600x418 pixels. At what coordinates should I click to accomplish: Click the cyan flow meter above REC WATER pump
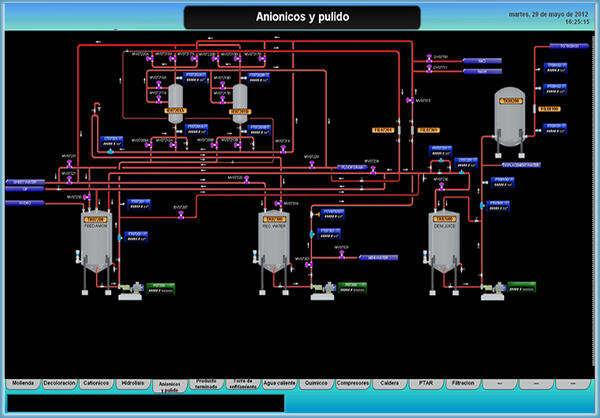311,234
